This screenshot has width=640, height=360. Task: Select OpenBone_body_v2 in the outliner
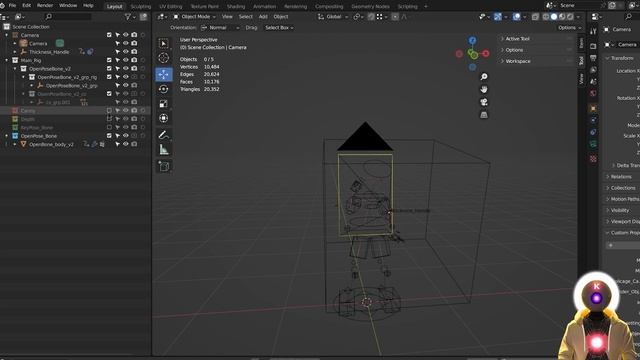[51, 144]
